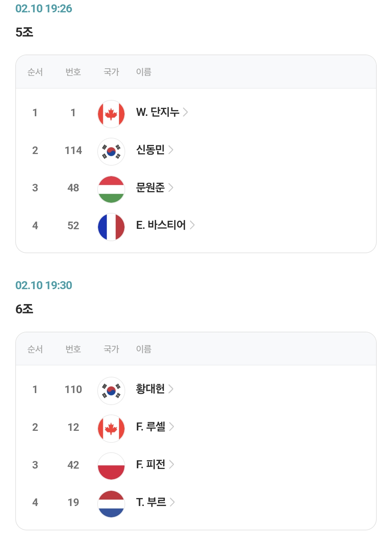The image size is (392, 538).
Task: Click France flag beside E. 바스티어
Action: coord(111,227)
